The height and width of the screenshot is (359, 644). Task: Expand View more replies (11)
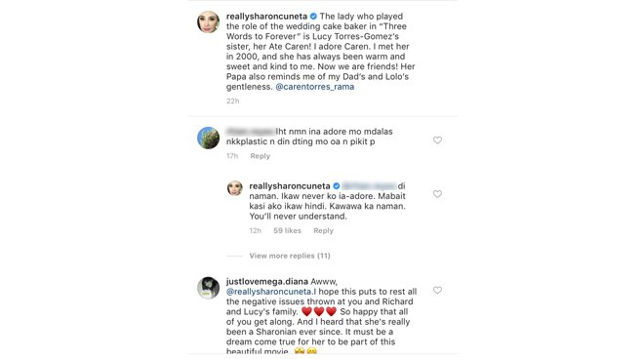[x=290, y=256]
